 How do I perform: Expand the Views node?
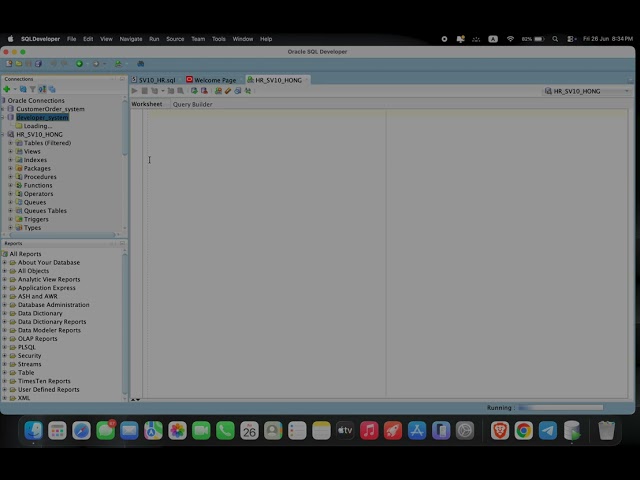(11, 151)
